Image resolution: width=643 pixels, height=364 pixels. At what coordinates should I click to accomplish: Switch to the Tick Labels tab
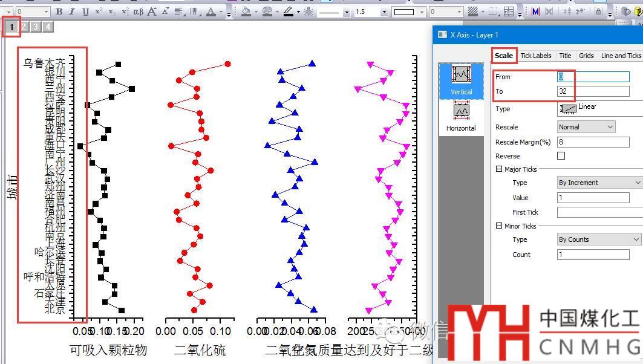(x=535, y=56)
